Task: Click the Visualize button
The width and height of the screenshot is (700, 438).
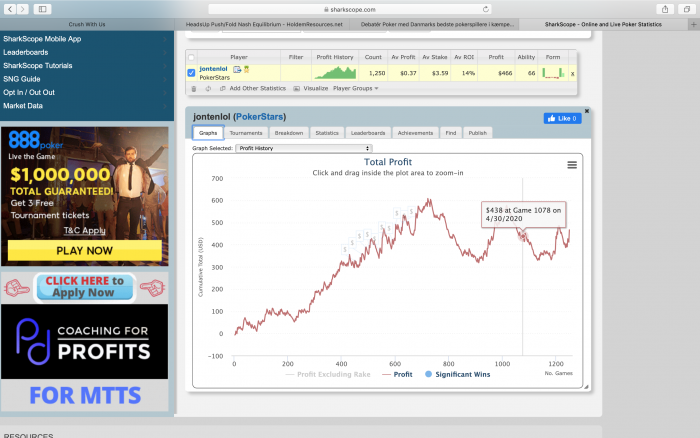Action: point(316,88)
